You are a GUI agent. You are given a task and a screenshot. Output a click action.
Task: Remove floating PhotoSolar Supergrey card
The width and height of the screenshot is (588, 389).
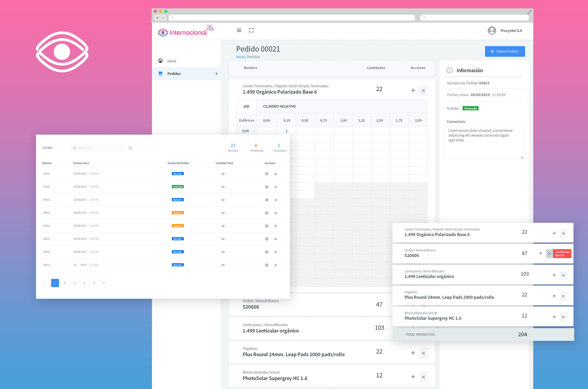[x=563, y=317]
